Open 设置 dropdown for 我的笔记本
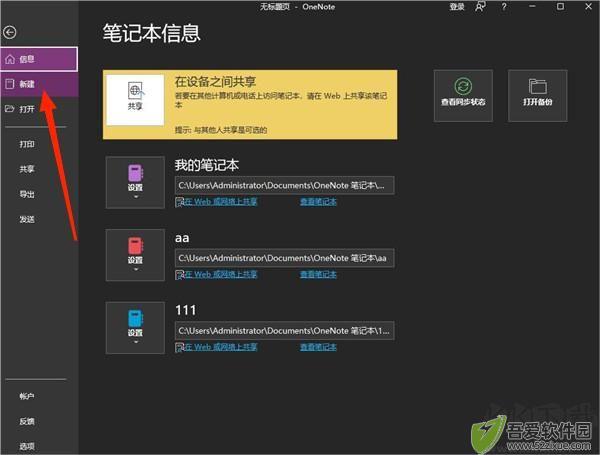 (135, 182)
